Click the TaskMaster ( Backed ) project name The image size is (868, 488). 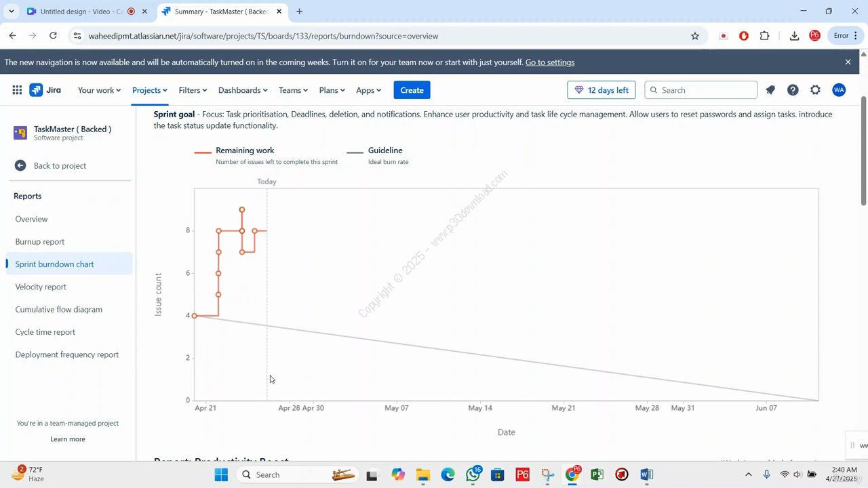tap(73, 129)
